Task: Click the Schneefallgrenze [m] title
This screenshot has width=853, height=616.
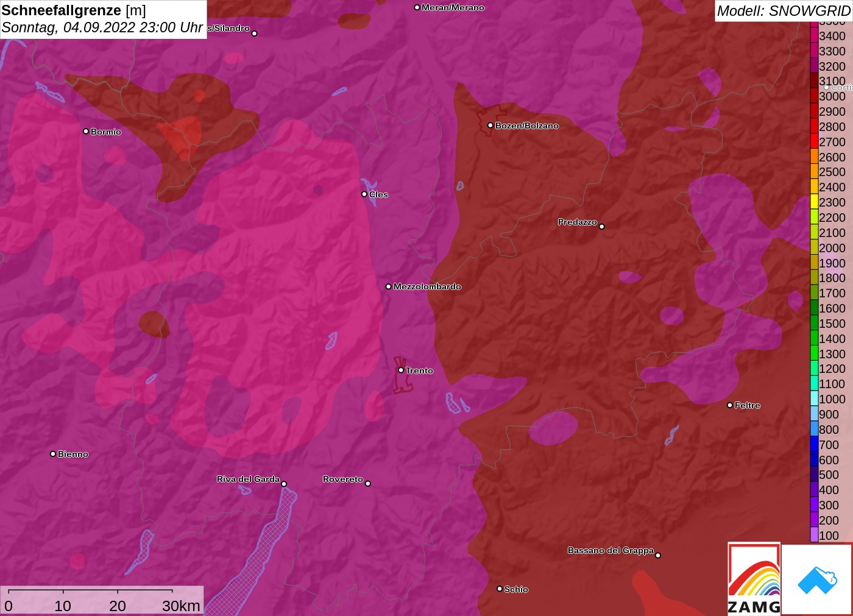Action: 74,10
